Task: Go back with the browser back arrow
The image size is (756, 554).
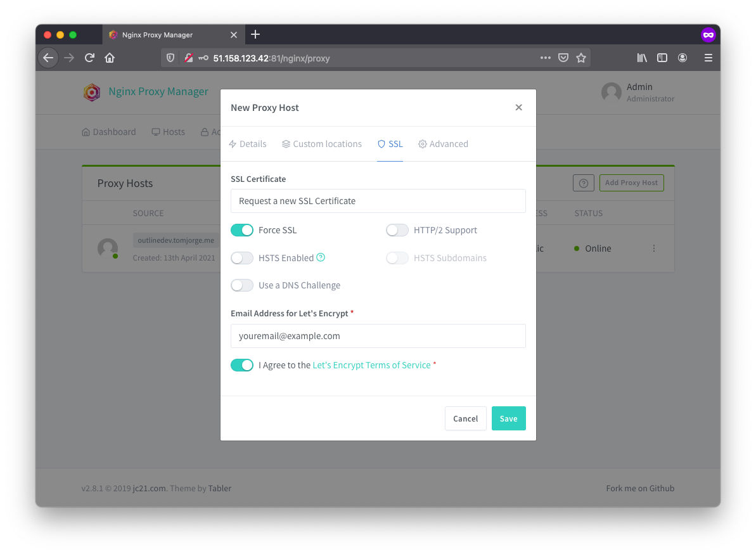Action: point(48,58)
